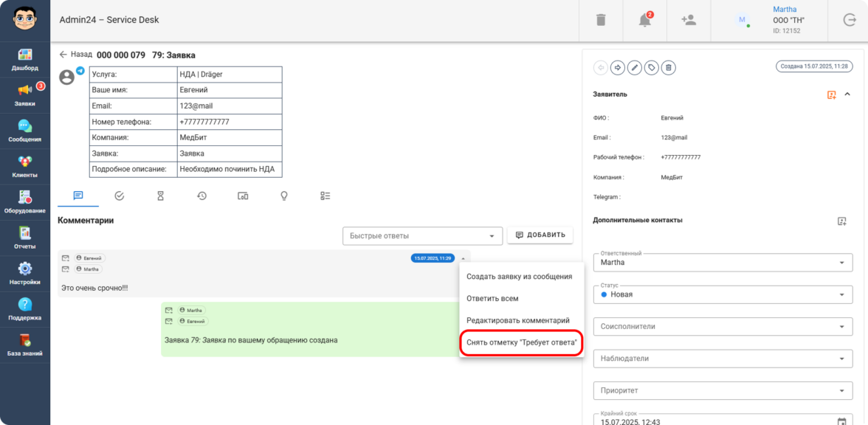This screenshot has width=868, height=425.
Task: Select Редактировать комментарий menu item
Action: click(x=518, y=320)
